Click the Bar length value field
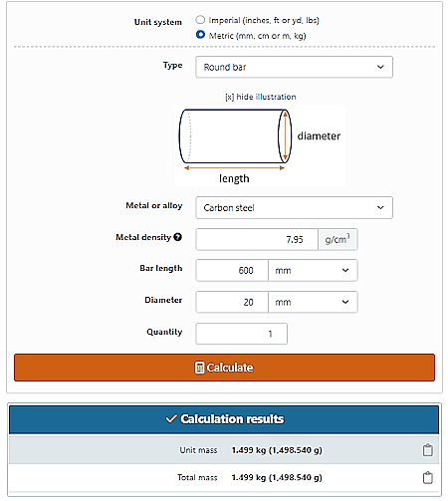The height and width of the screenshot is (501, 448). click(x=232, y=270)
